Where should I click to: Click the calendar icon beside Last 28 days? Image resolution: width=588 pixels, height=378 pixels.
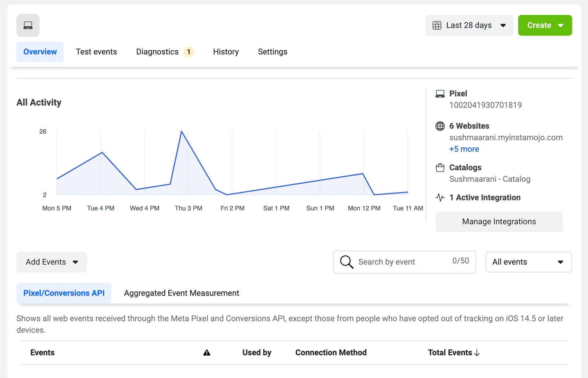coord(437,25)
